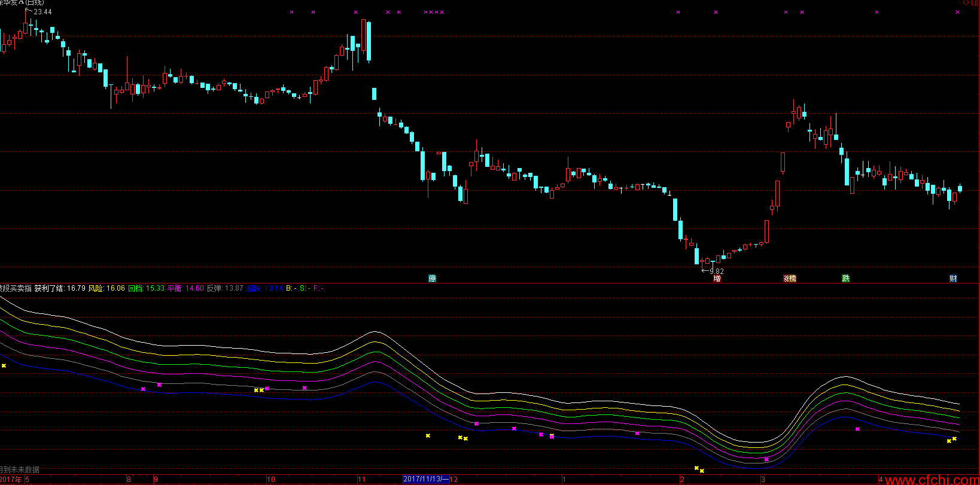The height and width of the screenshot is (485, 980).
Task: Click the 用到未来数据 warning text
Action: click(x=20, y=470)
